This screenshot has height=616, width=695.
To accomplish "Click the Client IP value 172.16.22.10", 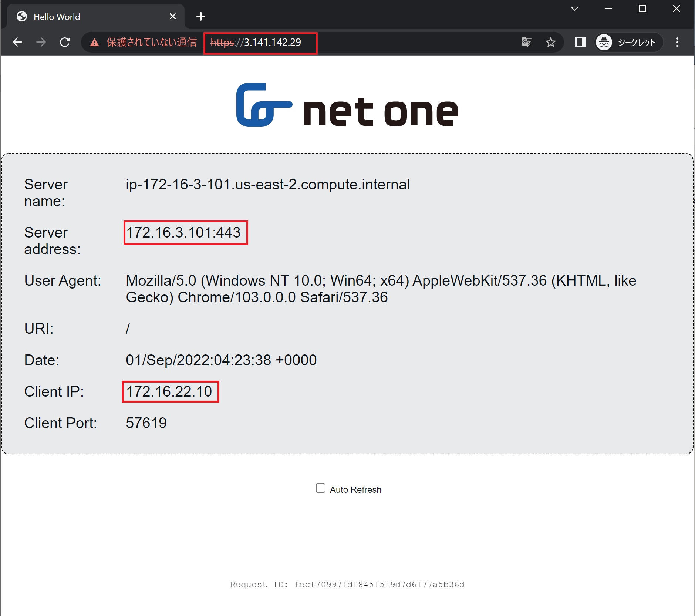I will [169, 391].
